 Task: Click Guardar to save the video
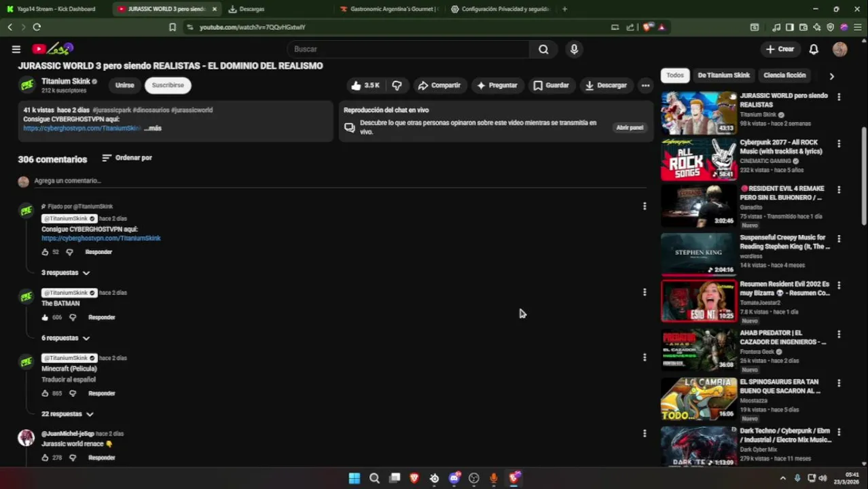(551, 86)
